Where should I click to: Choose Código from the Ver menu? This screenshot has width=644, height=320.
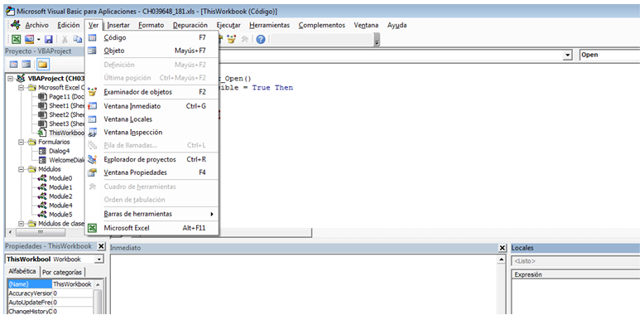151,38
